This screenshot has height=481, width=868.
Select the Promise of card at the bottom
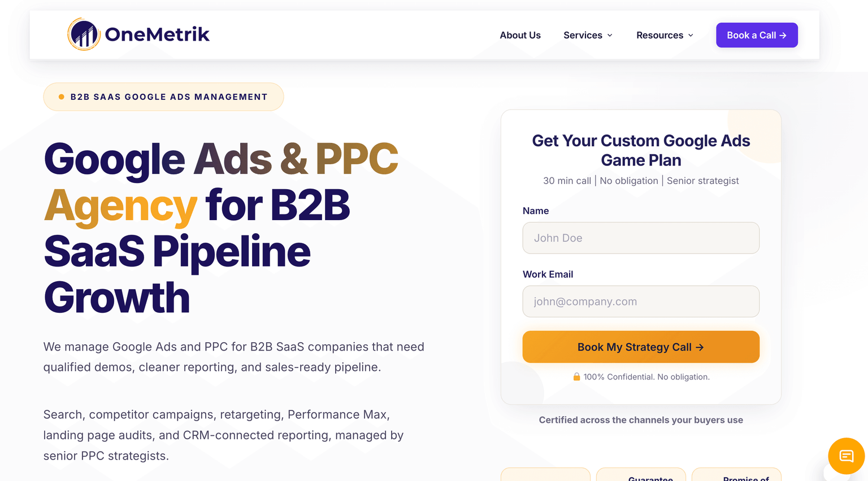(x=736, y=474)
